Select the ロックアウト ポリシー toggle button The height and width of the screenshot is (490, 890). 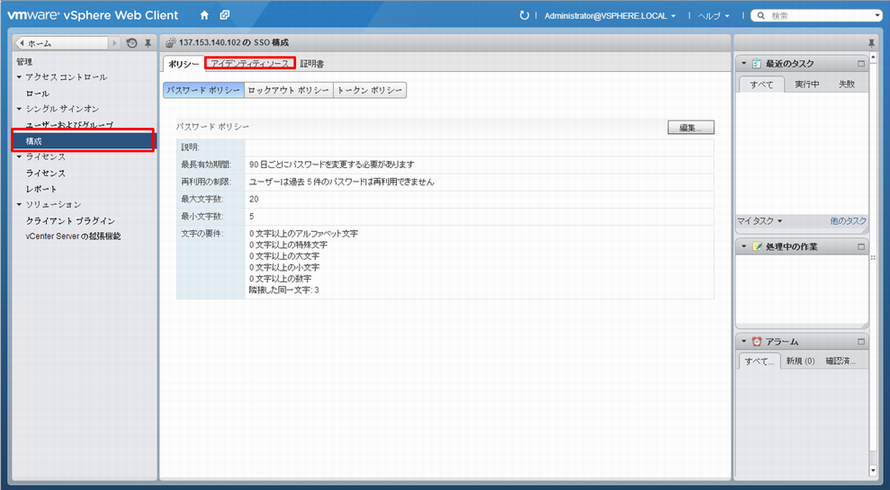pos(288,90)
